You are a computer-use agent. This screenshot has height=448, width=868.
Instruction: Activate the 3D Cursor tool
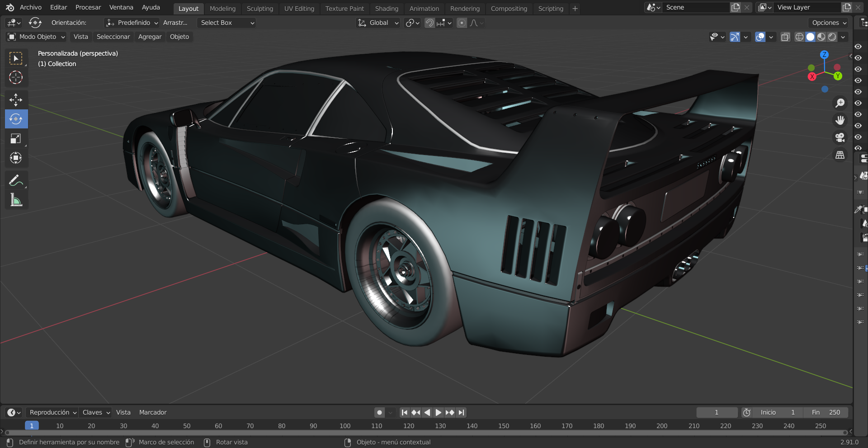16,77
